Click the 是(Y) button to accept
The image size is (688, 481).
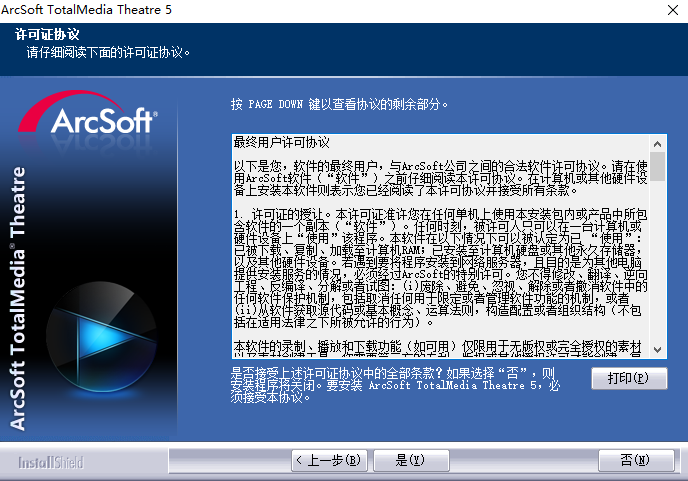(x=411, y=460)
